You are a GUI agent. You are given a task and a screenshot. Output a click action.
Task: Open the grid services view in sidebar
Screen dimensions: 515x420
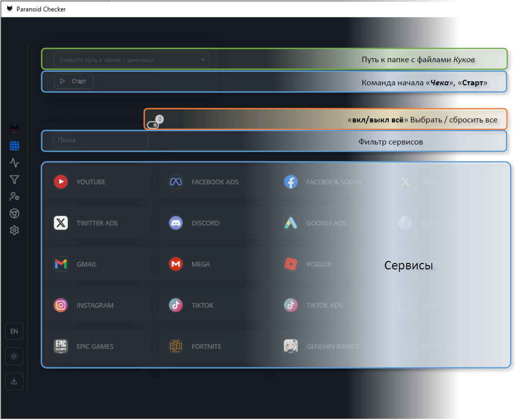click(x=15, y=146)
